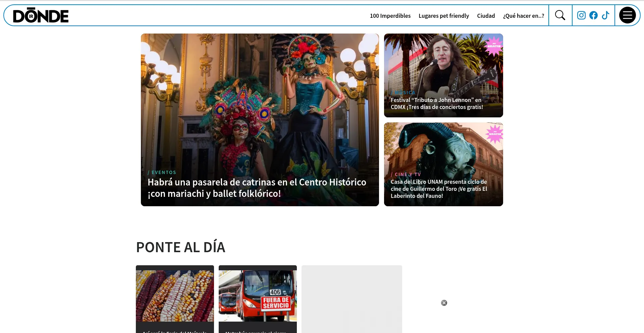
Task: Click the empty gray placeholder card
Action: coord(352,299)
